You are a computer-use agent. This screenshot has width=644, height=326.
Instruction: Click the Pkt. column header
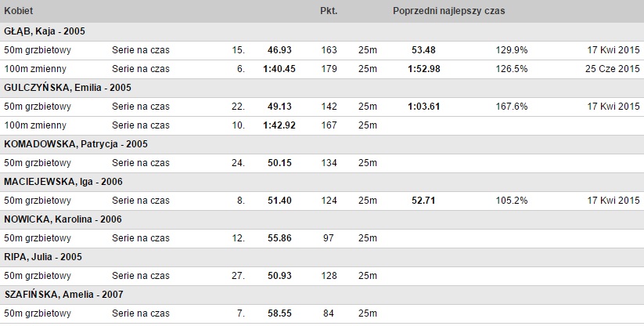click(x=329, y=11)
